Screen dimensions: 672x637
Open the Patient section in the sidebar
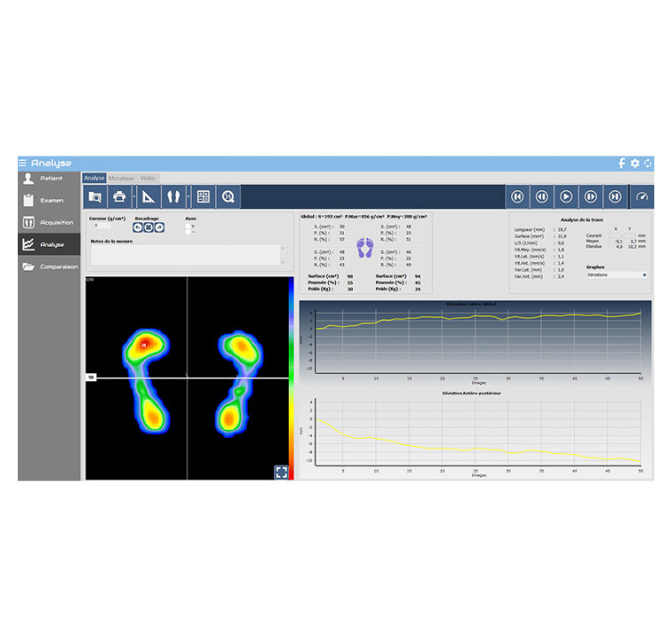[x=50, y=179]
